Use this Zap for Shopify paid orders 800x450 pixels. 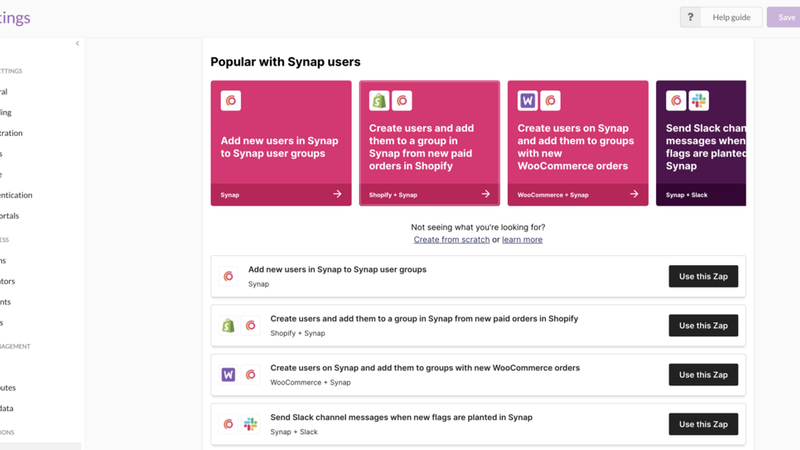[703, 326]
